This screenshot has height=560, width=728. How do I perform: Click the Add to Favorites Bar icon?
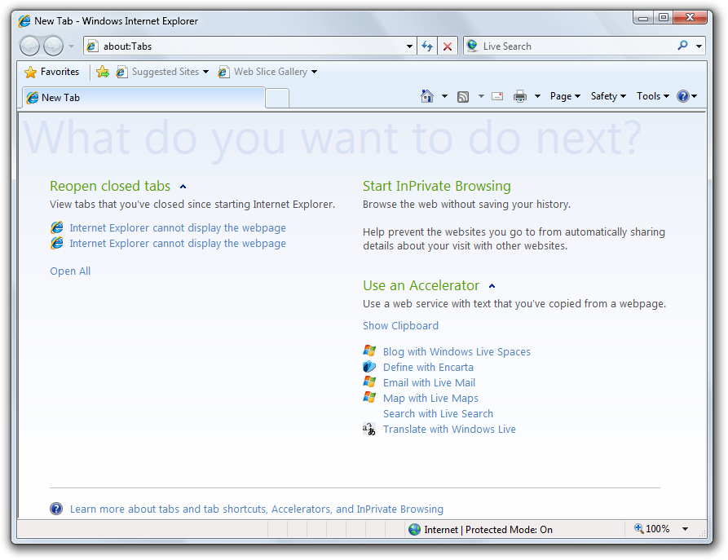pyautogui.click(x=103, y=72)
